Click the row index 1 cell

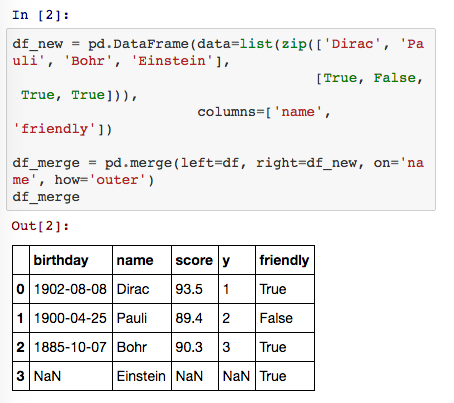[21, 318]
